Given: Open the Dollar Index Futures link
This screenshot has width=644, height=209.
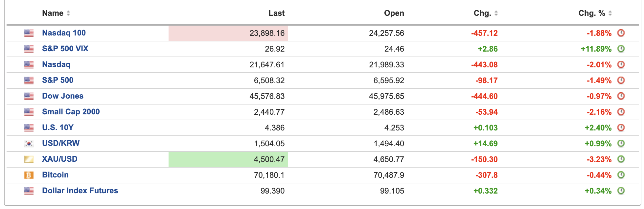Looking at the screenshot, I should [x=80, y=191].
